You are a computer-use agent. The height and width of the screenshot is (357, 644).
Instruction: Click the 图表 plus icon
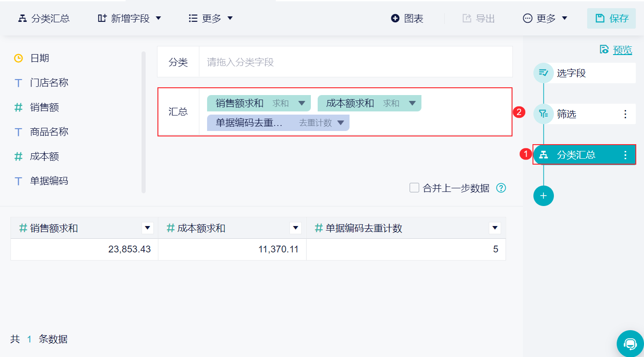coord(395,18)
